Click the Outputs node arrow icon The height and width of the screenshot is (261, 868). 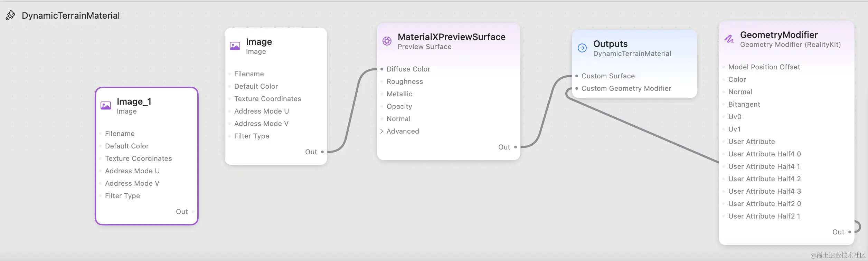[x=582, y=48]
